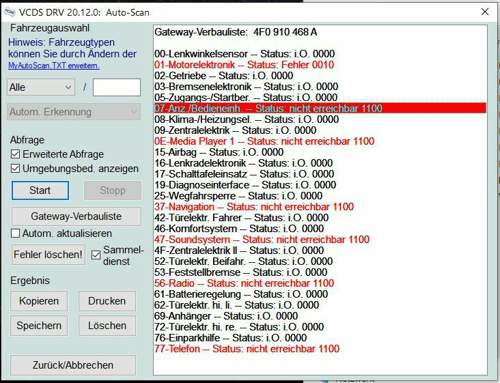
Task: Open the Alle vehicle type dropdown
Action: [41, 87]
